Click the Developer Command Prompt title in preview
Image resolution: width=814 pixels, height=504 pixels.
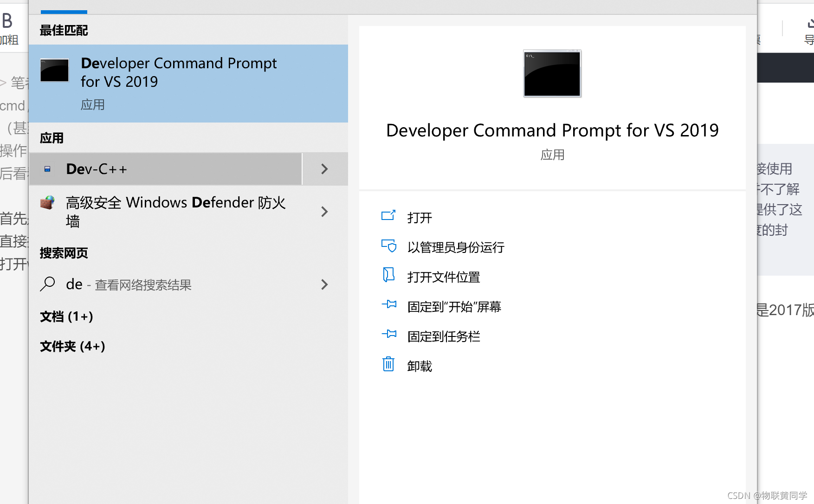pyautogui.click(x=552, y=130)
